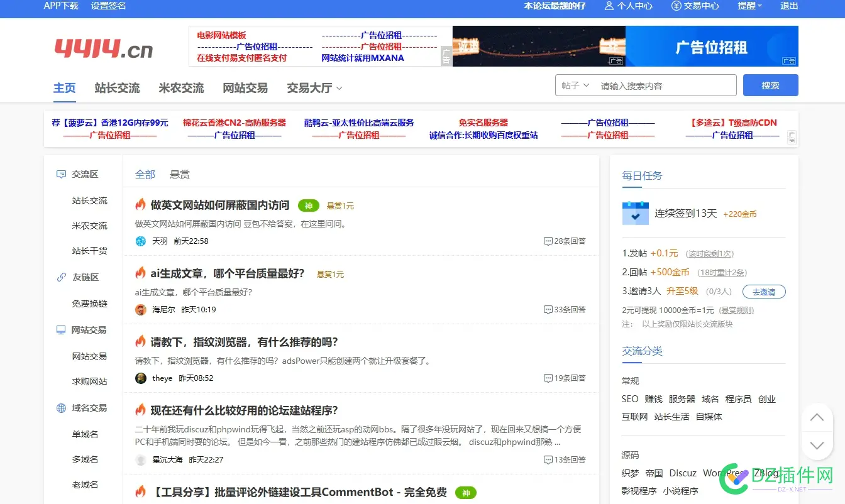Click the 搜索 search button
Viewport: 845px width, 504px height.
tap(770, 85)
